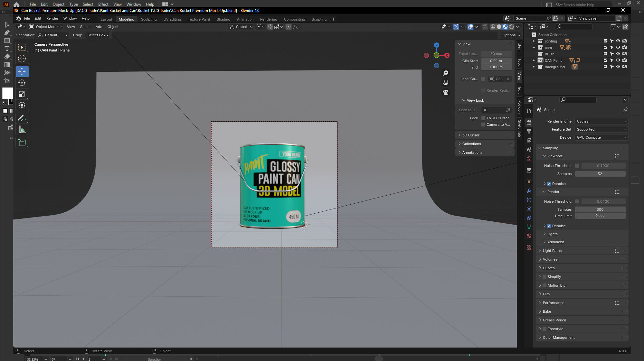Expand the CAN Paint collection tree
Image resolution: width=644 pixels, height=361 pixels.
pyautogui.click(x=534, y=60)
